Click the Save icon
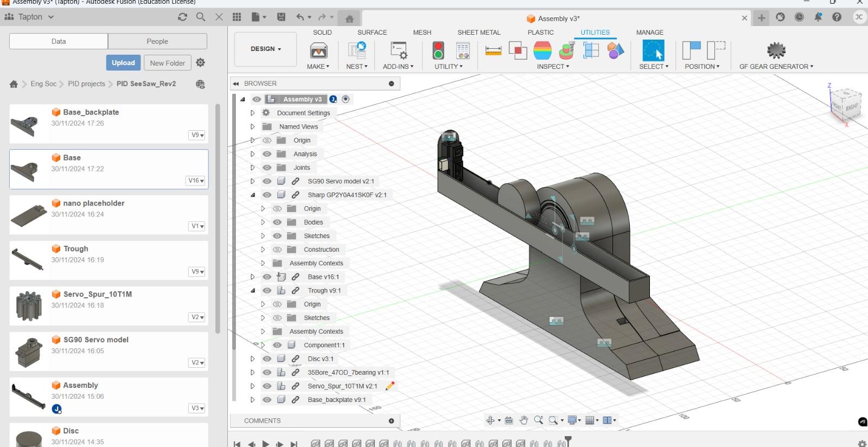This screenshot has width=868, height=447. 281,17
